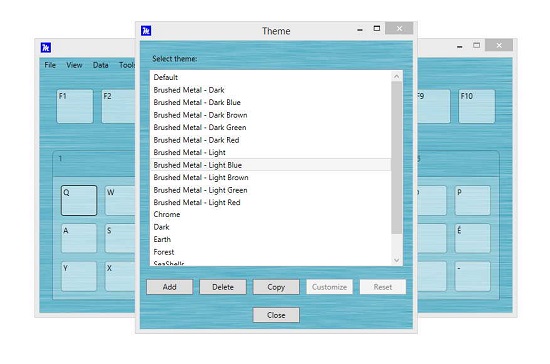
Task: Minimize the Theme dialog
Action: [360, 30]
